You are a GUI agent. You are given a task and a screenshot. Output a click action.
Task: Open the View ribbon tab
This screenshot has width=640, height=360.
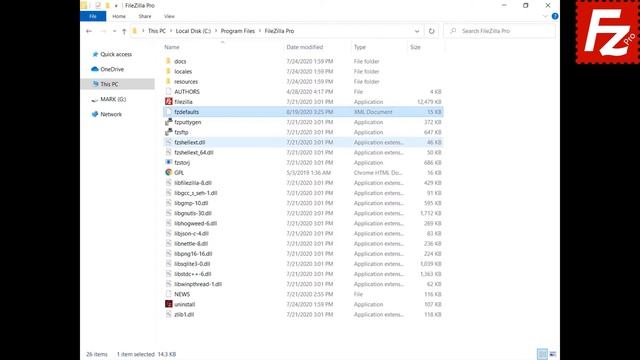pos(169,16)
